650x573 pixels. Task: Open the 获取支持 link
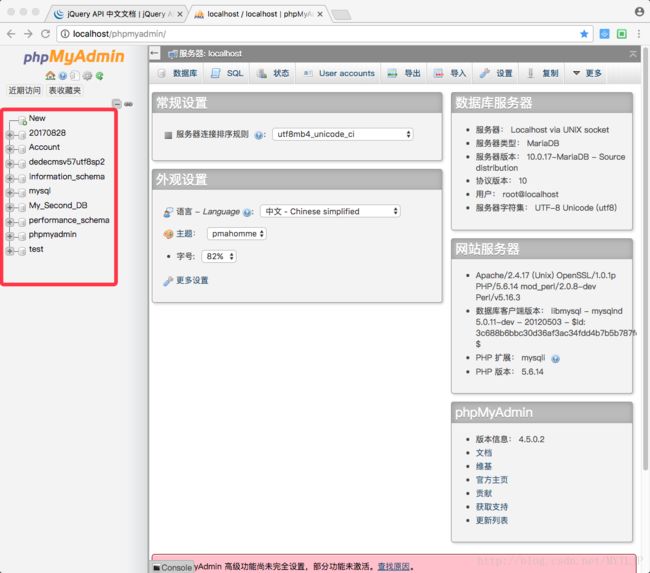point(492,507)
